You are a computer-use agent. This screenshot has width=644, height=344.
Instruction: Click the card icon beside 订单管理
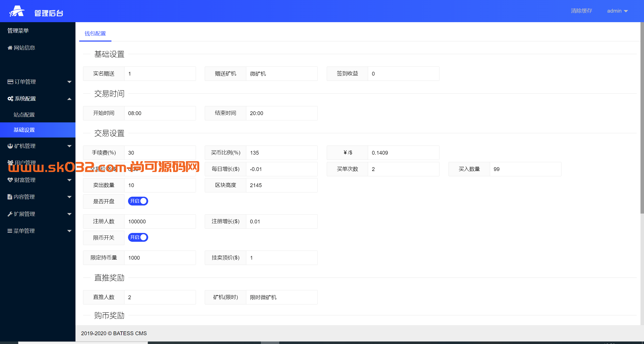(x=10, y=82)
